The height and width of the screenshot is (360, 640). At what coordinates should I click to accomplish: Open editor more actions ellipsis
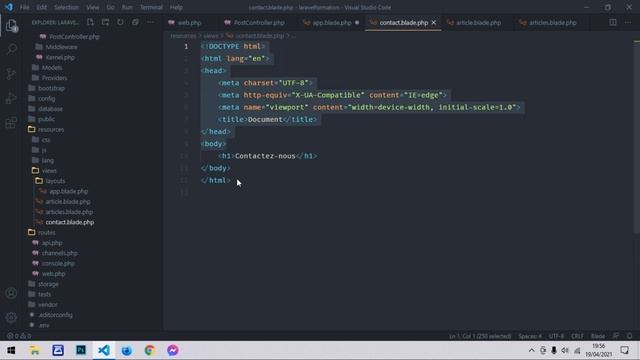[628, 22]
